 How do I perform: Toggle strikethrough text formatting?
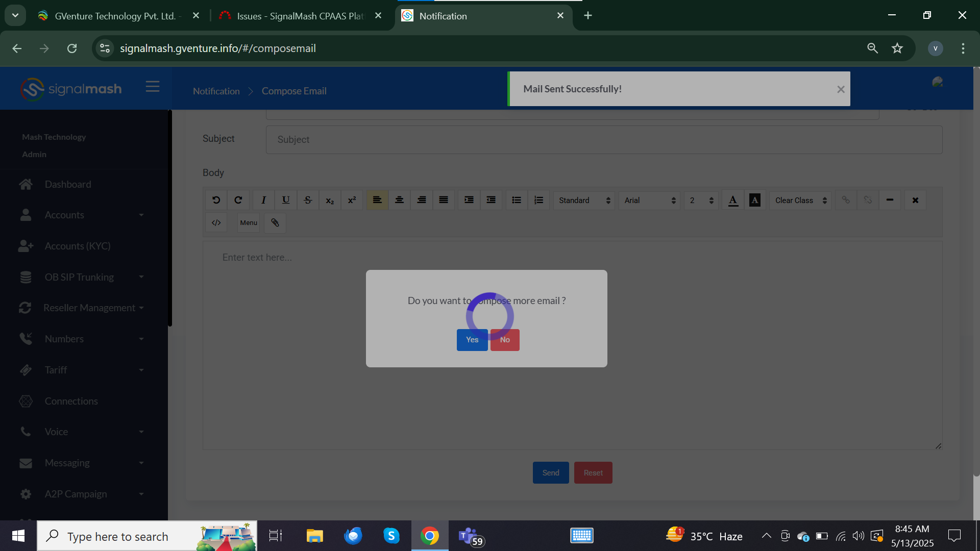click(308, 200)
